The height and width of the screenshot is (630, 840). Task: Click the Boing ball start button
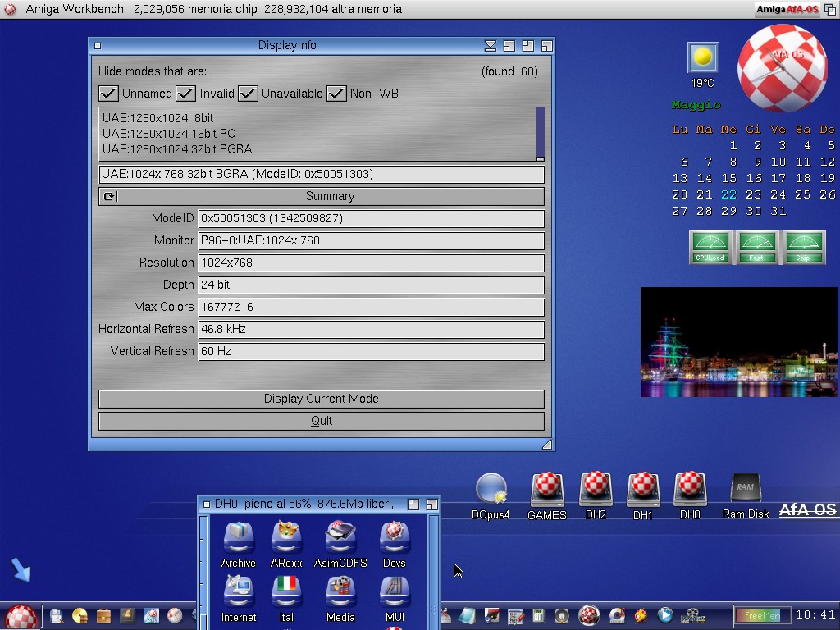(x=21, y=615)
